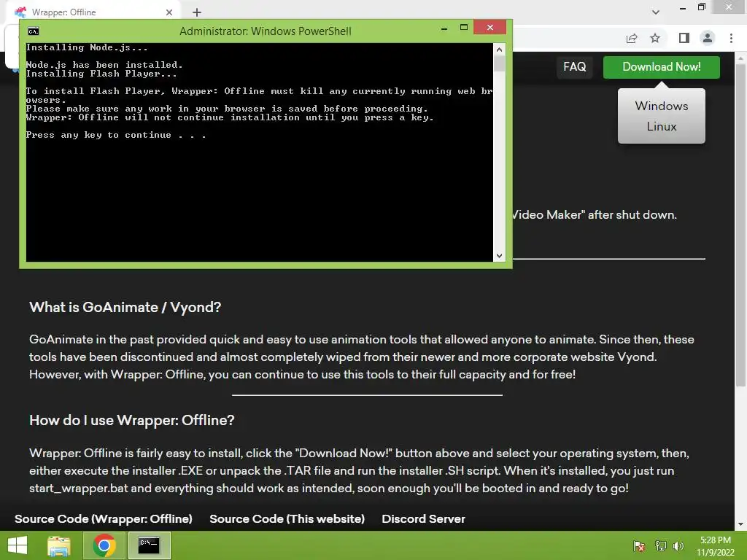This screenshot has width=747, height=560.
Task: Open Chrome three-dot menu
Action: point(731,38)
